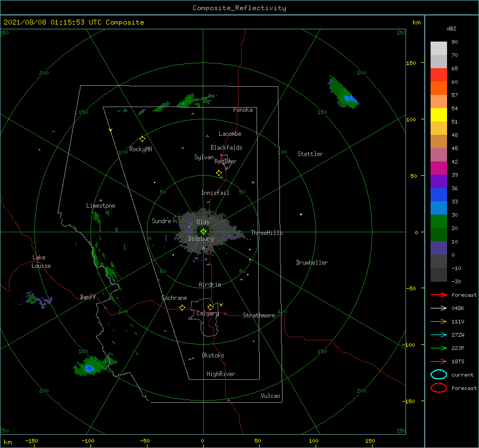Click the Vulcan city label
Screen dimensions: 479x448
coord(271,396)
